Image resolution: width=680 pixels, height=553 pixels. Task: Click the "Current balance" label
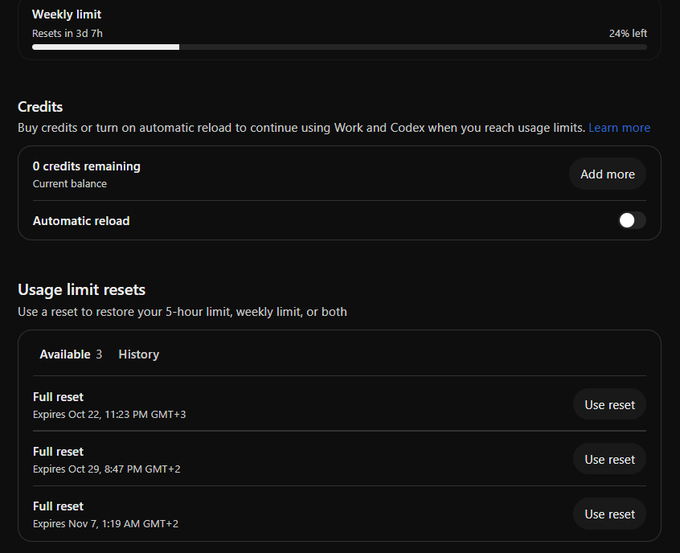point(69,183)
